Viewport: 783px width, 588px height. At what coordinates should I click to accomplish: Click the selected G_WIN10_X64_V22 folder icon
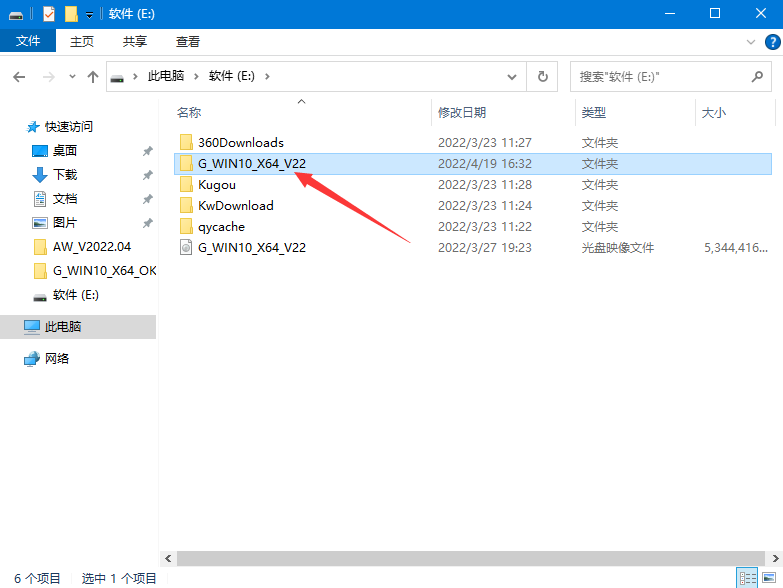point(186,163)
